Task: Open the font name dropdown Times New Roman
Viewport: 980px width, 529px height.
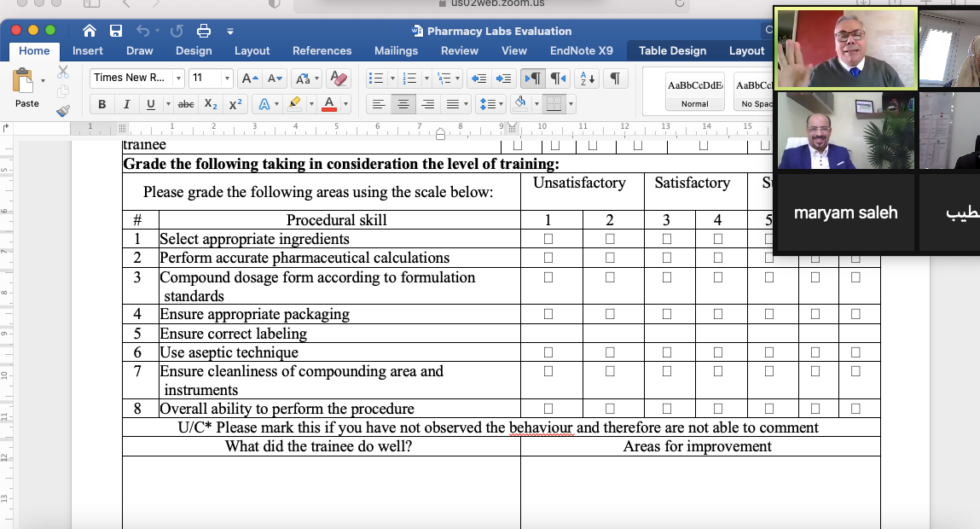Action: click(178, 78)
